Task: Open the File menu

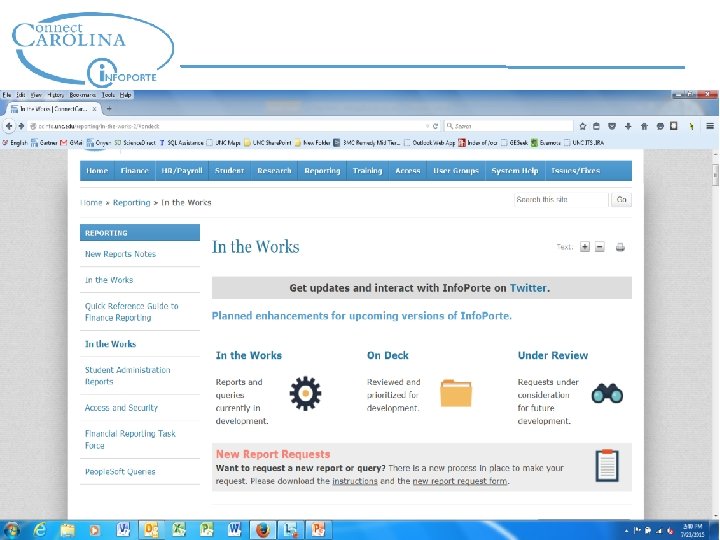Action: click(6, 95)
